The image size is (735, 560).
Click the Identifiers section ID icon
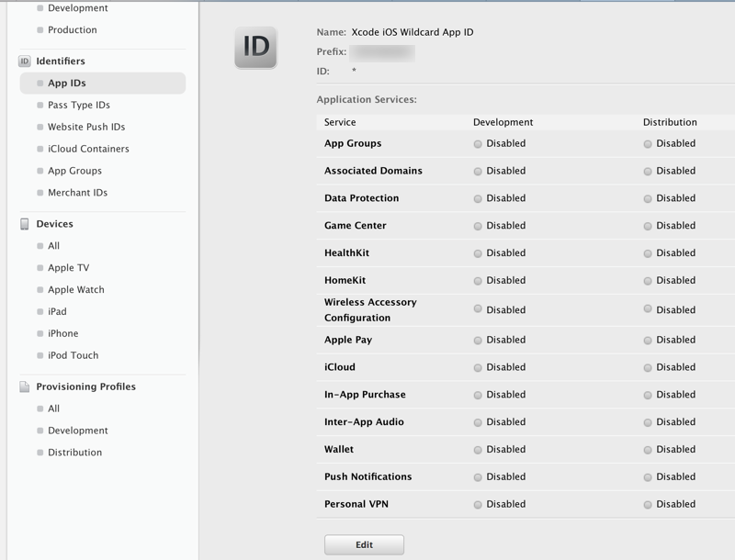pyautogui.click(x=25, y=62)
